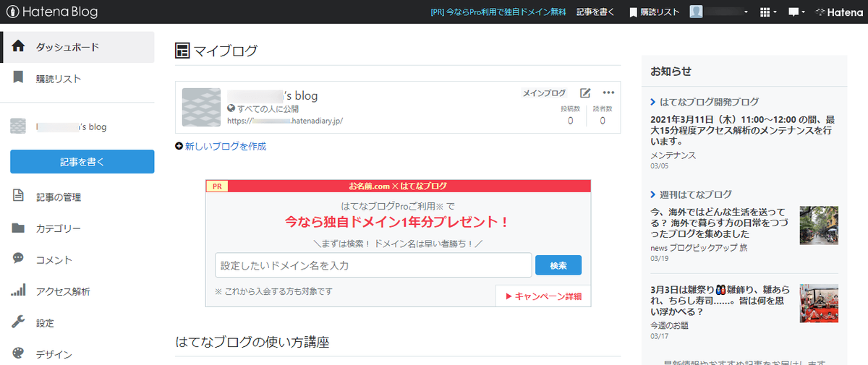Open the user account dropdown by the avatar
This screenshot has width=868, height=365.
[x=720, y=12]
